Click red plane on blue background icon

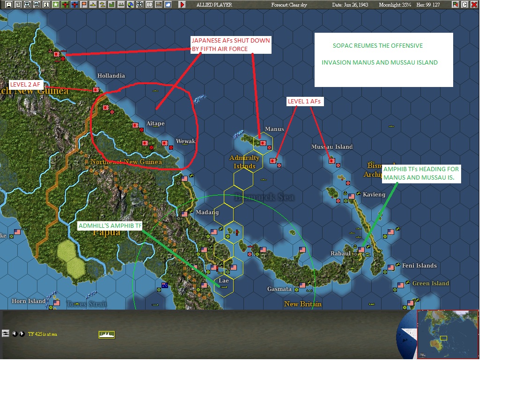[x=74, y=5]
